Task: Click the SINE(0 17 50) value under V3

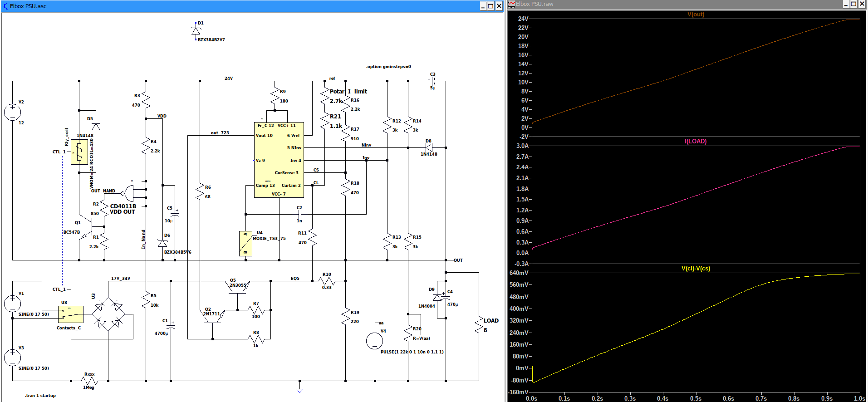Action: (x=34, y=368)
